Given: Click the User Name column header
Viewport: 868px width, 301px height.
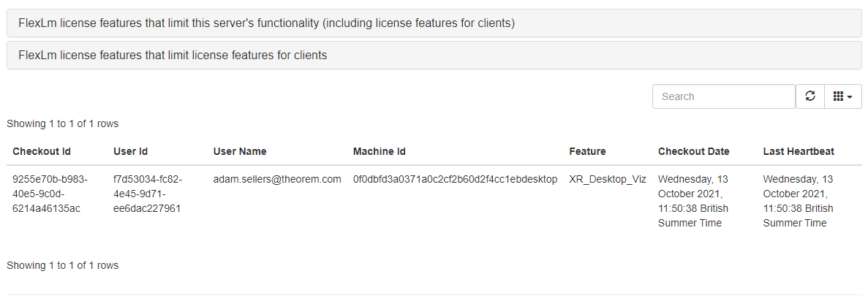Looking at the screenshot, I should [x=240, y=151].
